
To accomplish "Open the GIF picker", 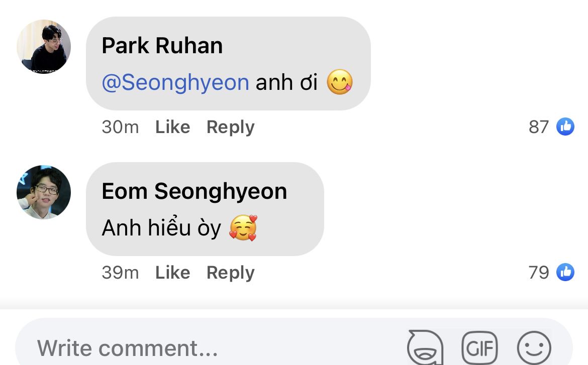I will coord(479,347).
